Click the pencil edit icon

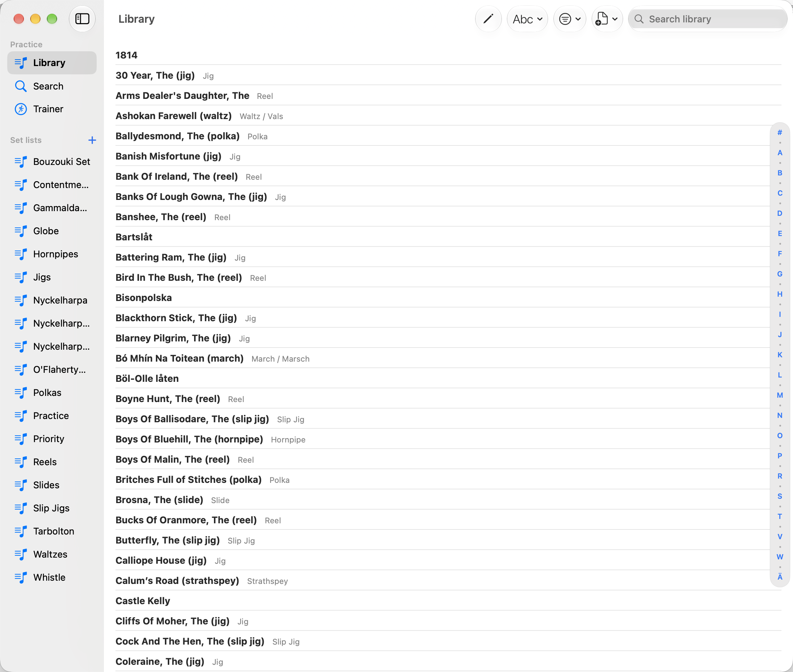pyautogui.click(x=488, y=19)
